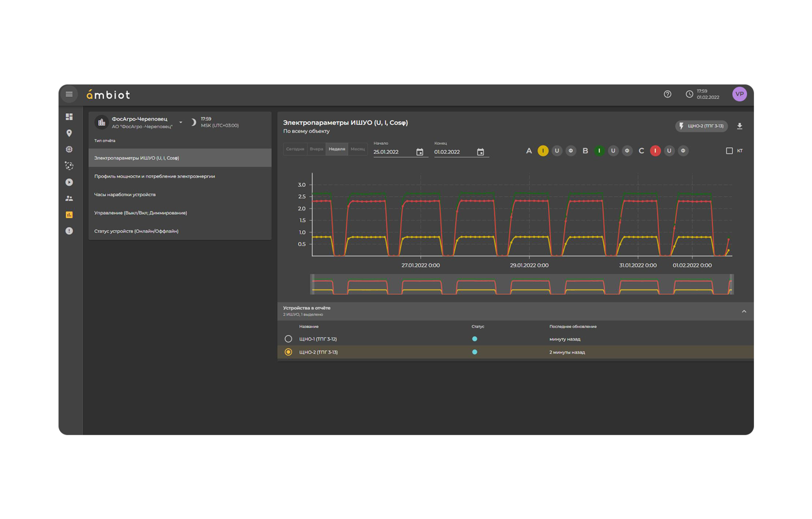Screen dimensions: 812x519
Task: Toggle phase B voltage (U) series
Action: point(613,151)
